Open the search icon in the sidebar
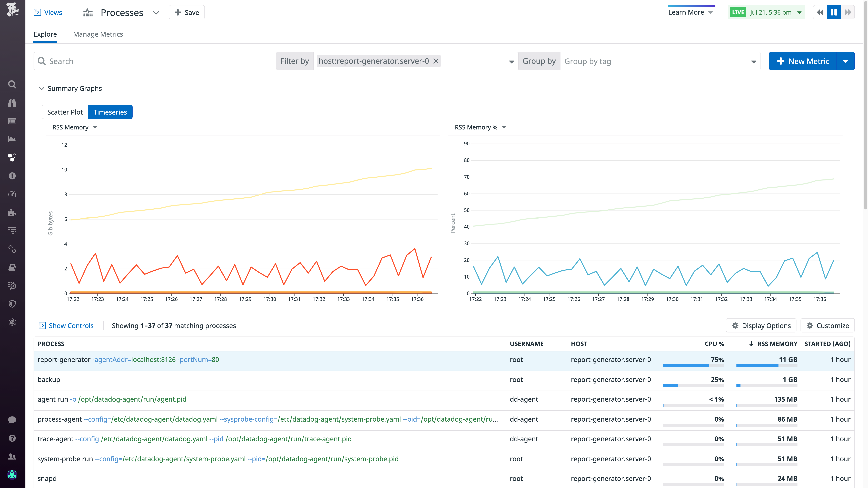The width and height of the screenshot is (868, 488). tap(12, 85)
